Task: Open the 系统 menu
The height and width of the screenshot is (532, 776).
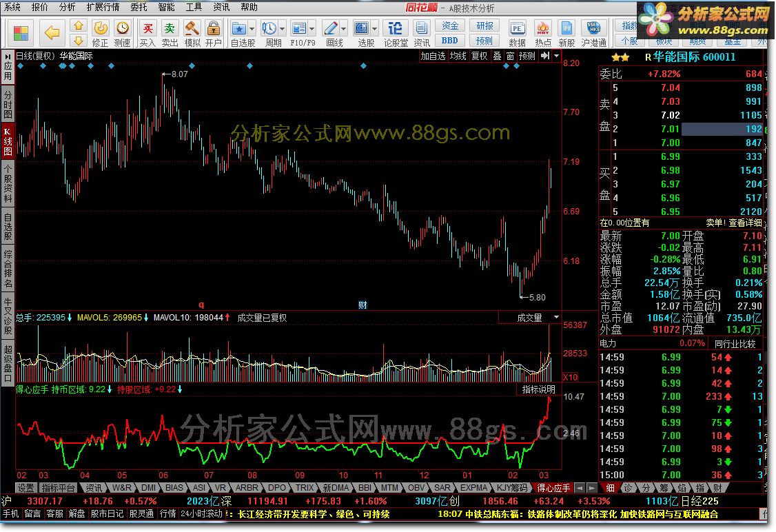Action: coord(12,7)
